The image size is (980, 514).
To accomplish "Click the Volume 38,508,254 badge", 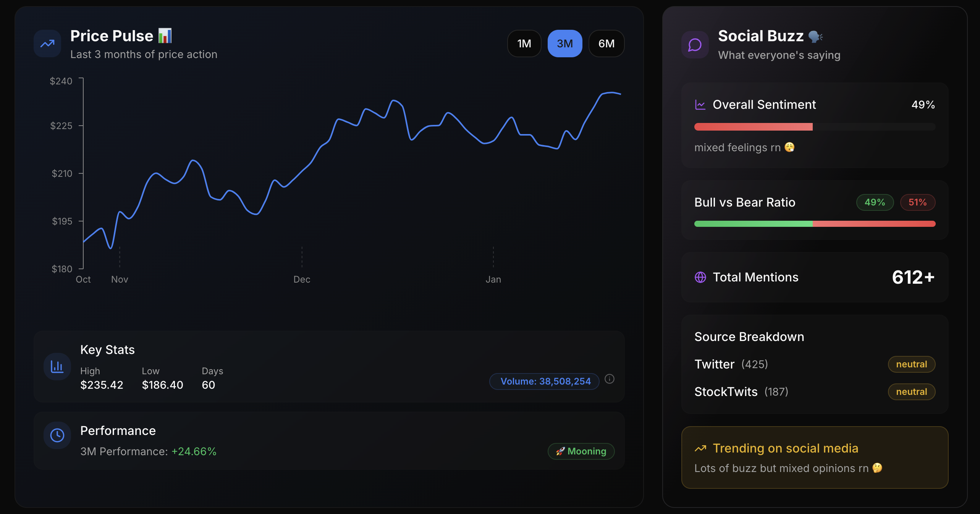I will point(545,381).
